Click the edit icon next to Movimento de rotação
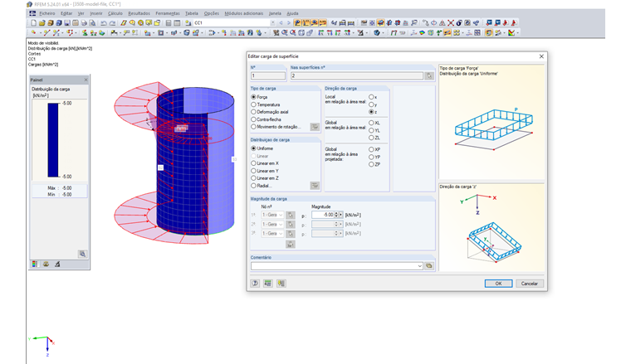Screen dimensions: 631x364 tap(315, 127)
